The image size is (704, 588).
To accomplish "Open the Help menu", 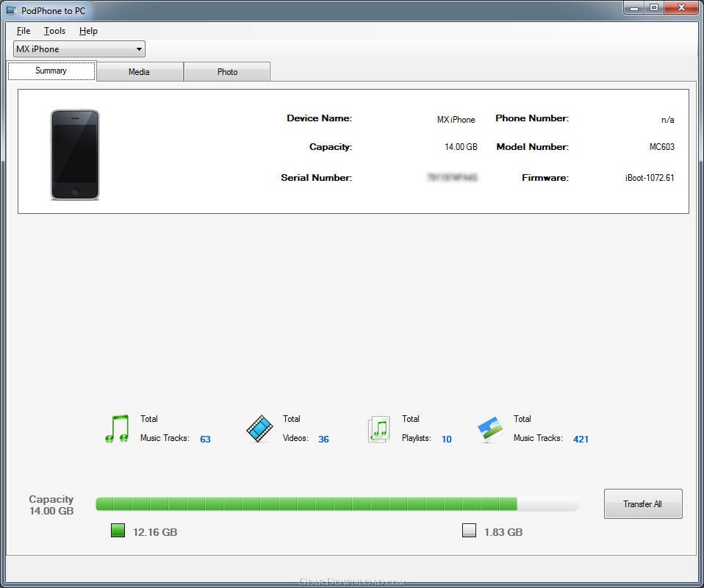I will (x=88, y=31).
